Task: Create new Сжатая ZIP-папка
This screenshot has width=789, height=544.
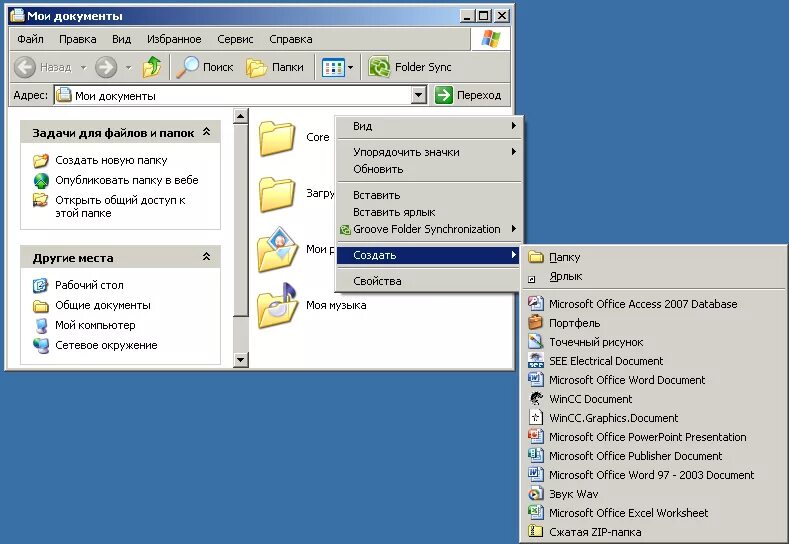Action: [654, 532]
